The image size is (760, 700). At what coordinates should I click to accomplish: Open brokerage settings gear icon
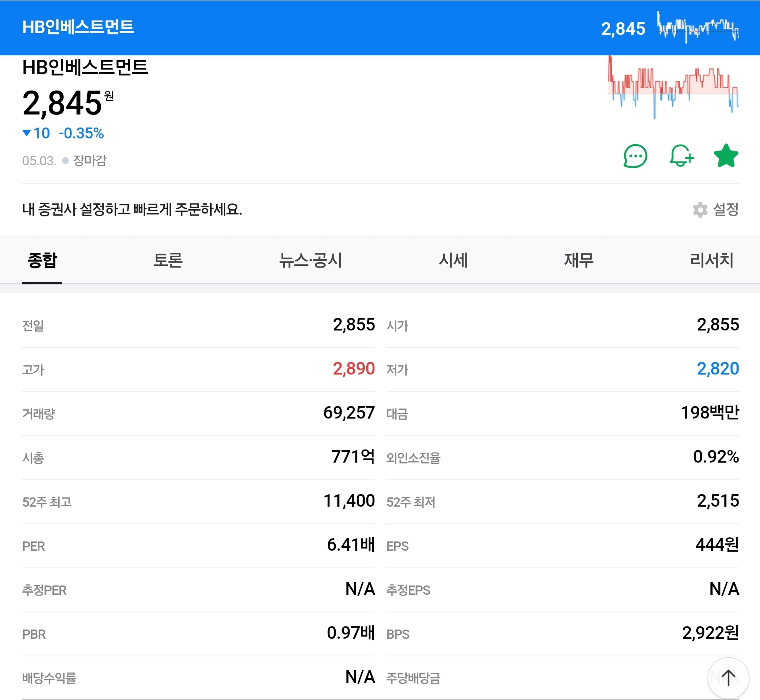point(700,209)
